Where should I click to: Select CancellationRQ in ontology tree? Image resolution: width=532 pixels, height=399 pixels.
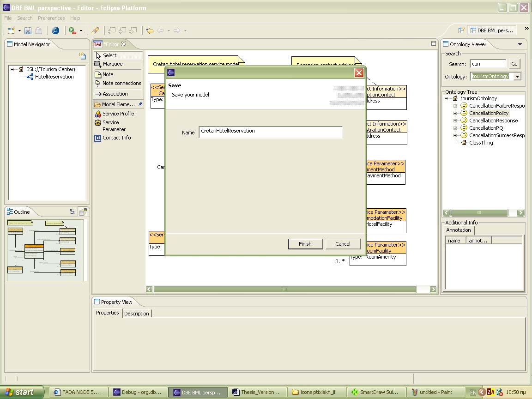click(486, 128)
